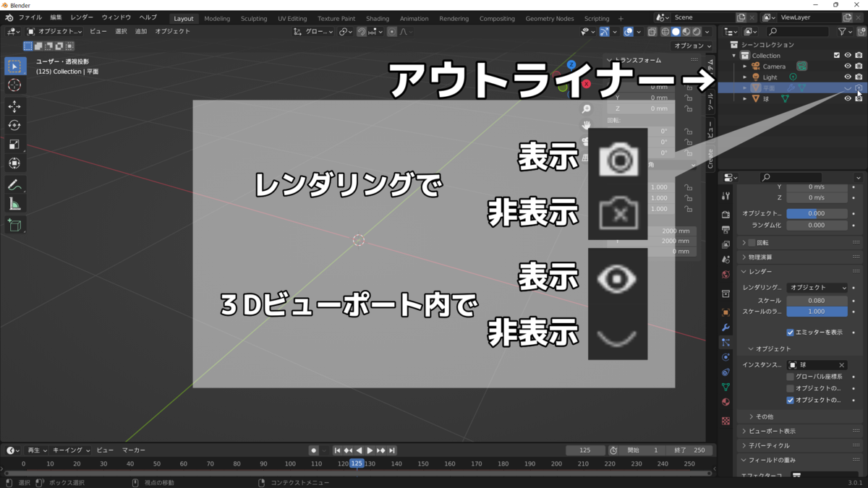
Task: Switch to the Modeling workspace tab
Action: 217,18
